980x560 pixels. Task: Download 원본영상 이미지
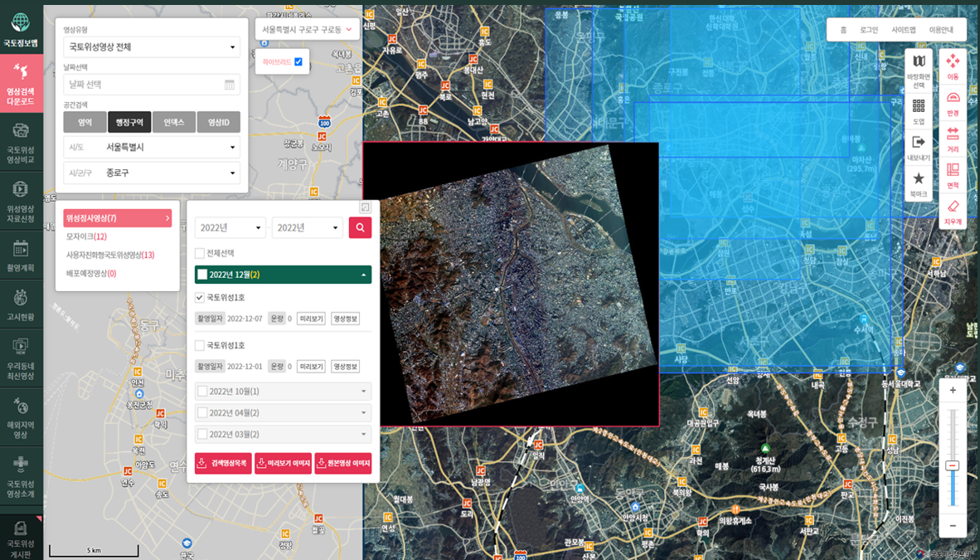point(343,464)
